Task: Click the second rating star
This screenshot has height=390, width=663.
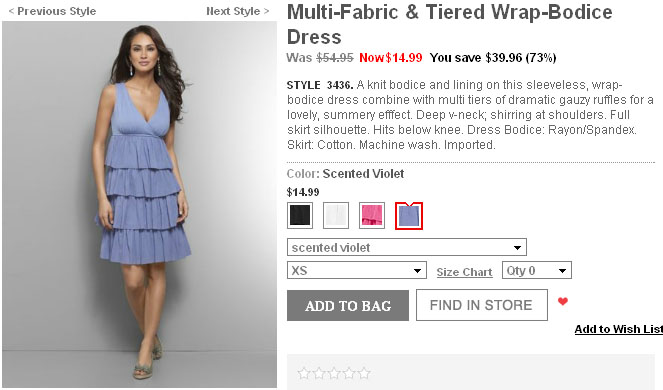Action: (318, 374)
